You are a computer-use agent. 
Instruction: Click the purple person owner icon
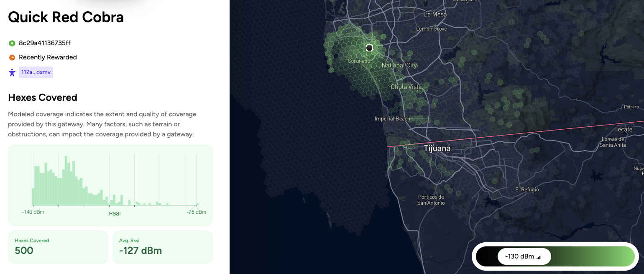[x=12, y=72]
